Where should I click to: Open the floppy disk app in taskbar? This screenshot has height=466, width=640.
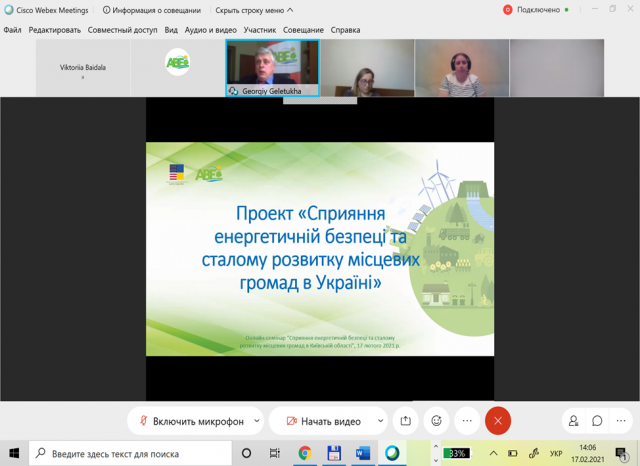(334, 453)
